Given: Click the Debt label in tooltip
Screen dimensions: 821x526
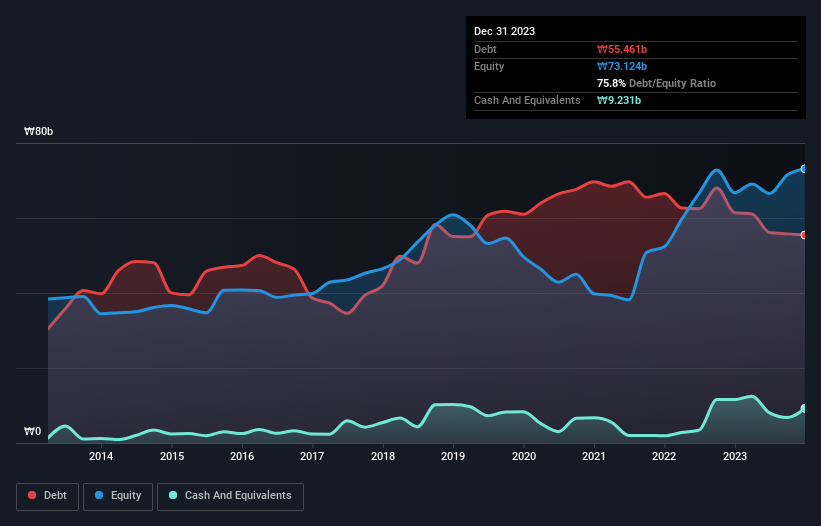Looking at the screenshot, I should tap(485, 49).
